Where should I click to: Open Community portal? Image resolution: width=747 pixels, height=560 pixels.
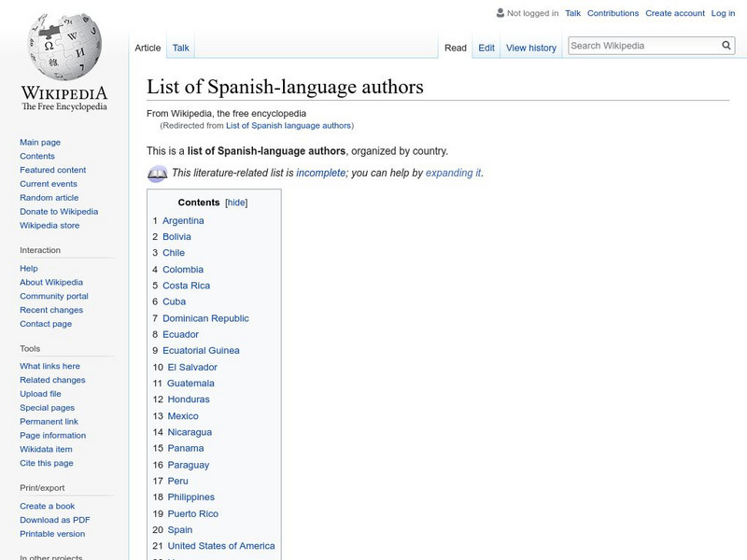click(x=54, y=296)
